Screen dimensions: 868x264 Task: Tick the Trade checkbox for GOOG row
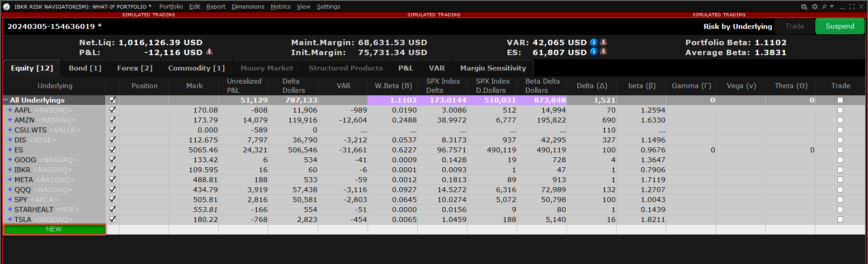click(840, 160)
